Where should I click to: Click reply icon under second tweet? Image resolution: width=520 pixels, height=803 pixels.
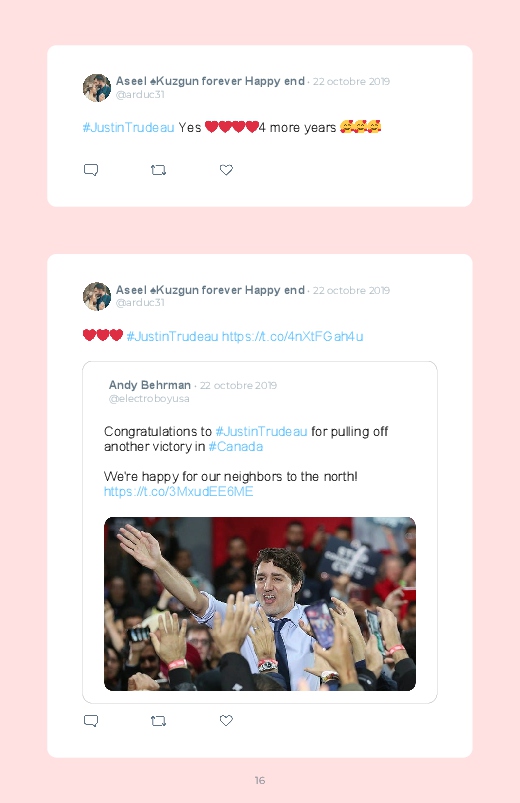tap(91, 721)
